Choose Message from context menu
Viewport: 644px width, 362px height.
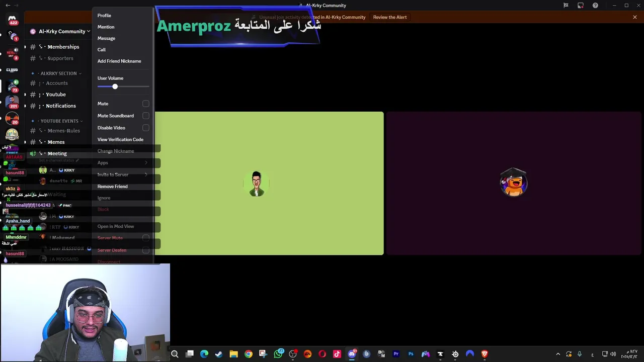(106, 38)
